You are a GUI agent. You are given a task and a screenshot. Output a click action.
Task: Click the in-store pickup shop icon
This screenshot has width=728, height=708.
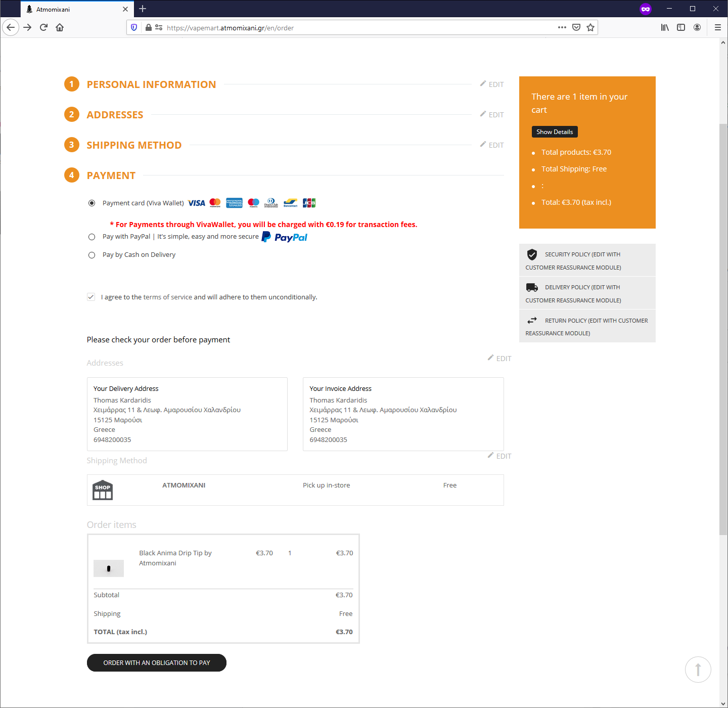point(103,490)
